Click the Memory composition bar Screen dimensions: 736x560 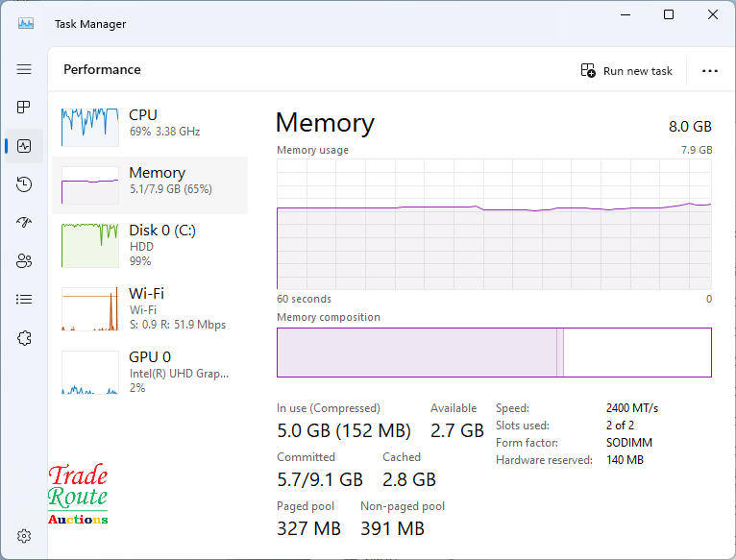click(494, 353)
